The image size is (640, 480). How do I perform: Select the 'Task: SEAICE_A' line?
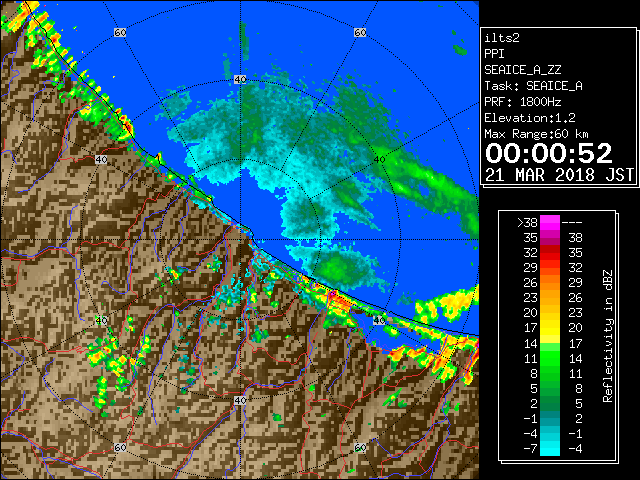tap(533, 86)
